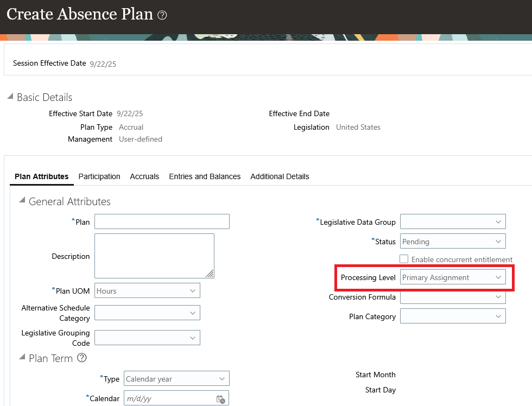
Task: Open the Type dropdown showing Calendar year
Action: click(x=222, y=378)
